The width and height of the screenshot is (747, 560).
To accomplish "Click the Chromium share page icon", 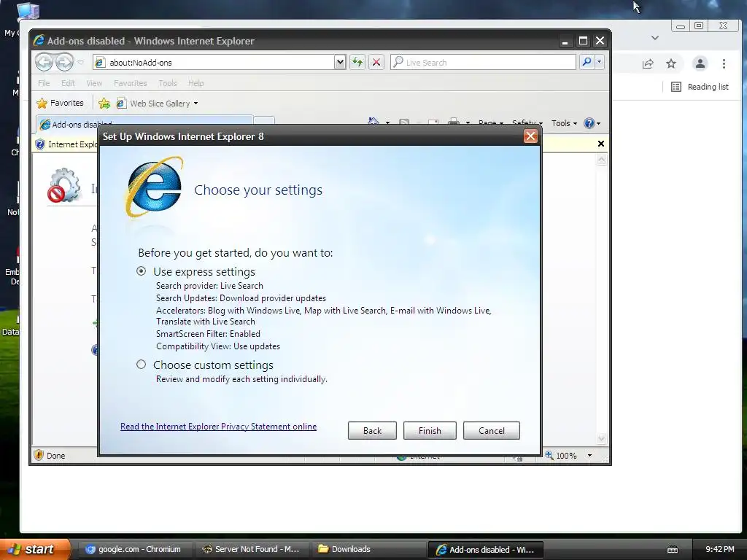I will [x=648, y=63].
